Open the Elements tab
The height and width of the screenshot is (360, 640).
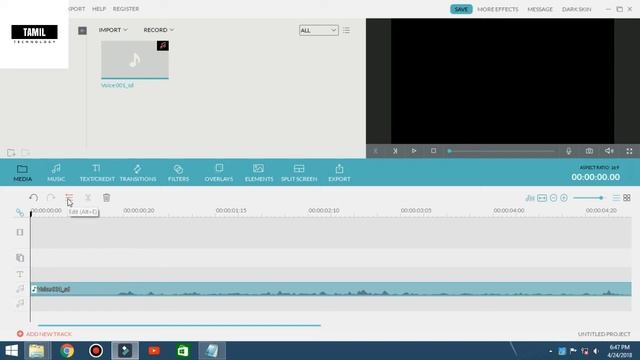[259, 173]
